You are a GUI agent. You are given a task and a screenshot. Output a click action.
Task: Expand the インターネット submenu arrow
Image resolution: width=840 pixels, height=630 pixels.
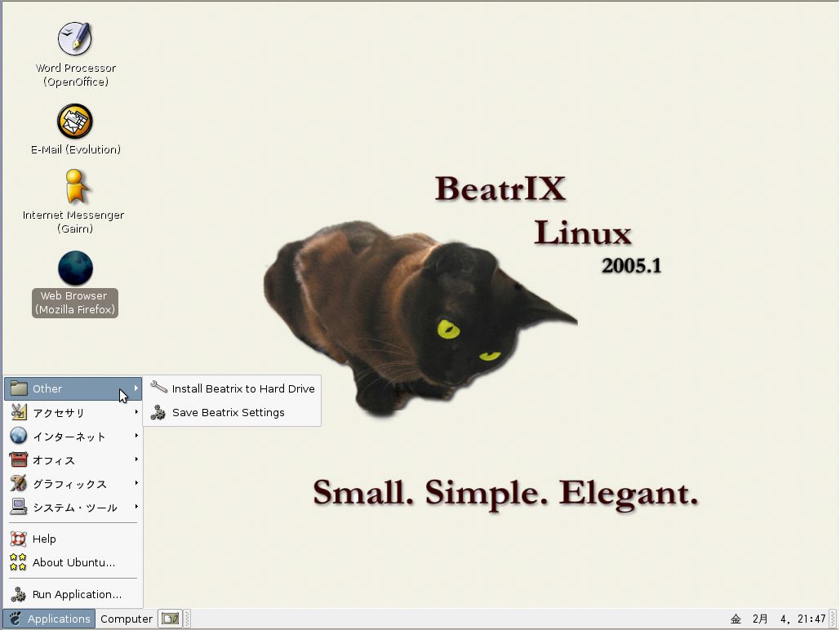pos(136,436)
